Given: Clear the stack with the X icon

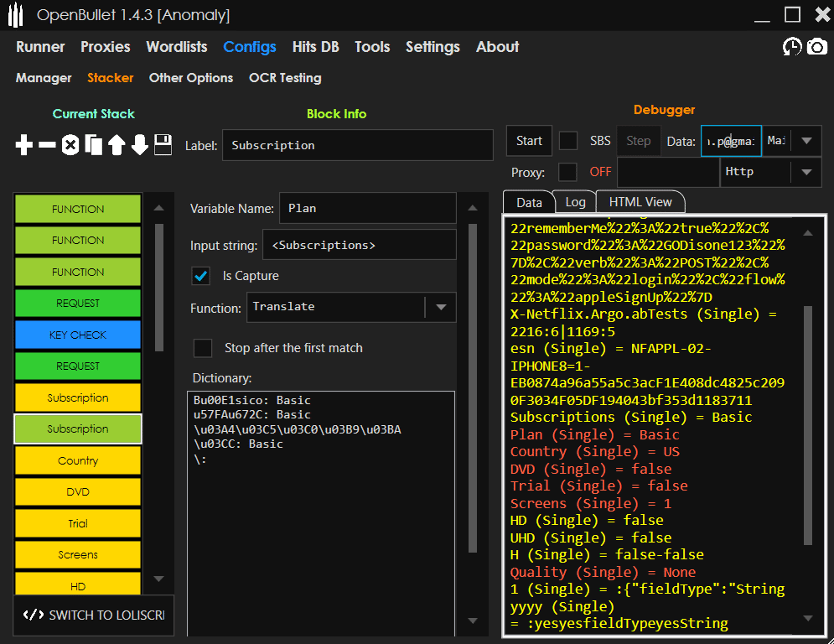Looking at the screenshot, I should pyautogui.click(x=70, y=145).
